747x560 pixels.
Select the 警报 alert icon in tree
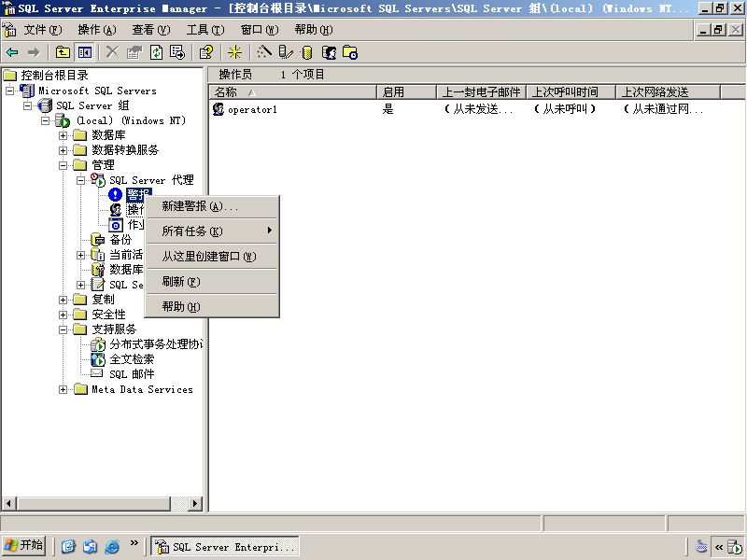click(115, 195)
